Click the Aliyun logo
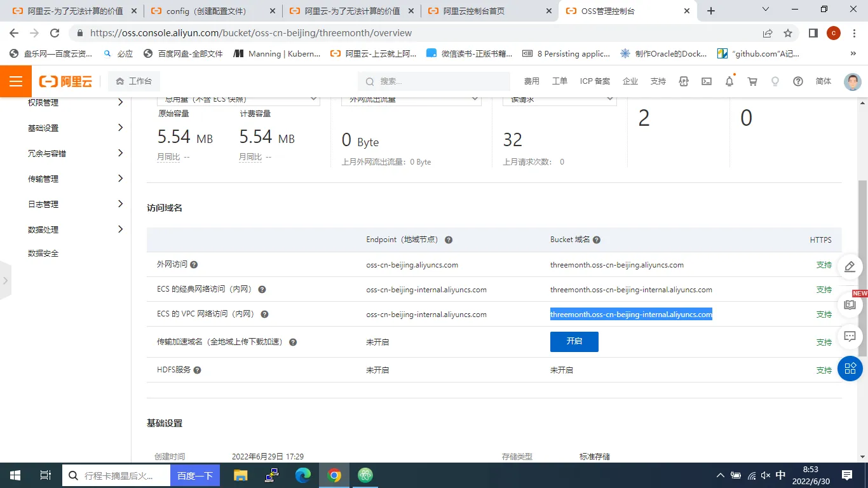 [65, 81]
